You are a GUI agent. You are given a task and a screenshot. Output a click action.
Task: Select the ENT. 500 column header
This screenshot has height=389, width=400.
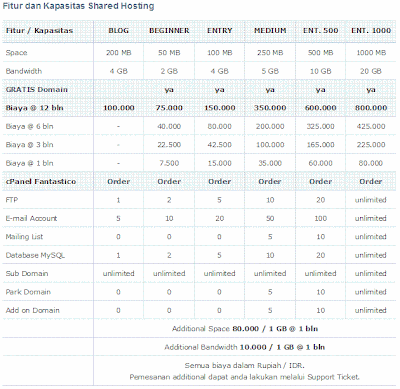point(320,31)
